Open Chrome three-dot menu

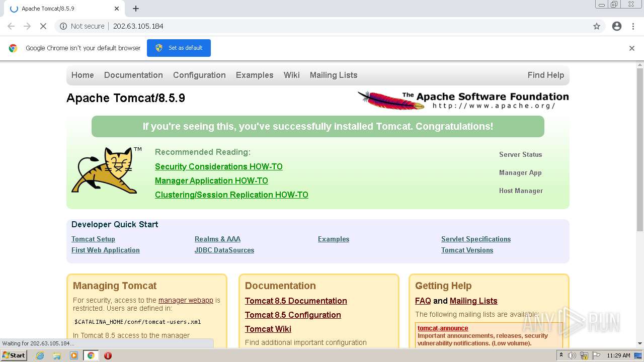[x=633, y=26]
